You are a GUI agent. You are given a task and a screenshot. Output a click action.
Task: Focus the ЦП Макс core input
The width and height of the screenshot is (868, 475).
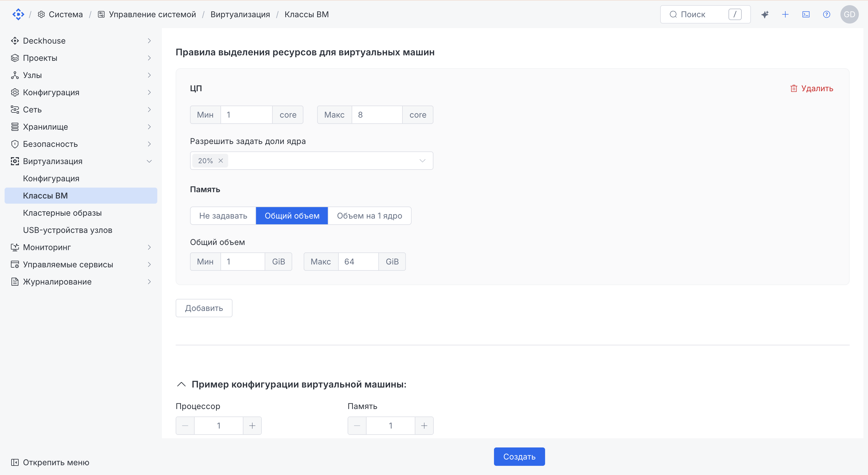(377, 115)
